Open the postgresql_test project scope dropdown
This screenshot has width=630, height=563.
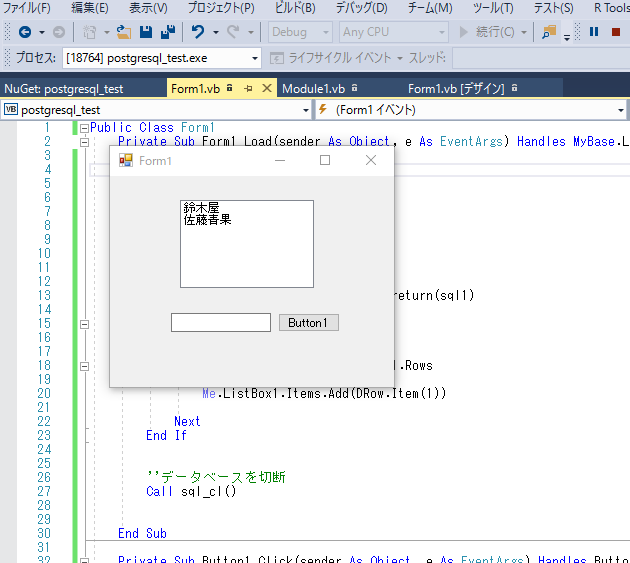[304, 109]
